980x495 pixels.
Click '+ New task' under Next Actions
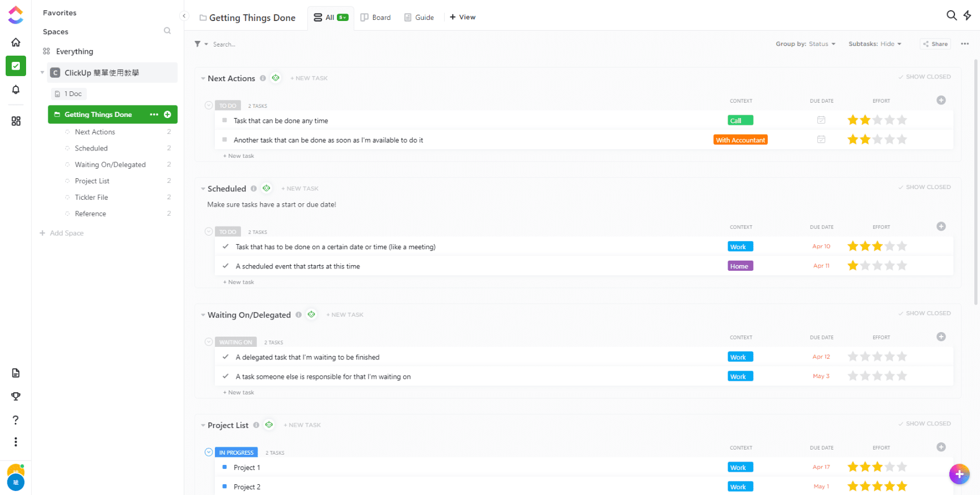coord(239,156)
